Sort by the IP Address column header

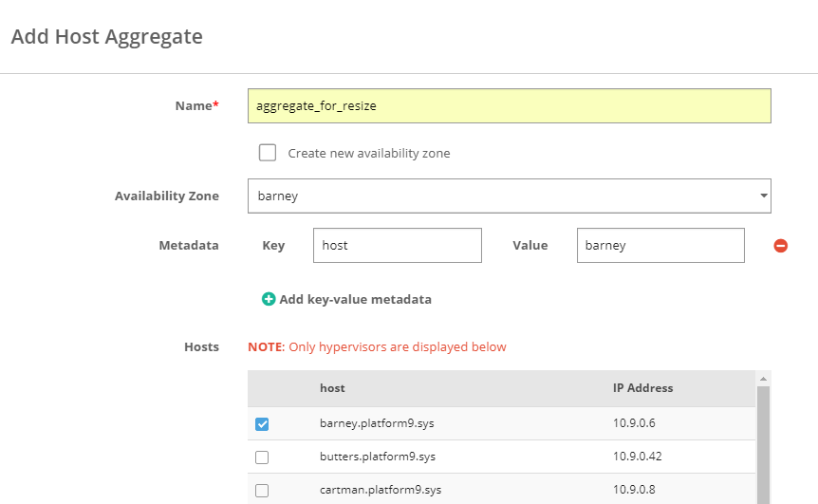(642, 388)
